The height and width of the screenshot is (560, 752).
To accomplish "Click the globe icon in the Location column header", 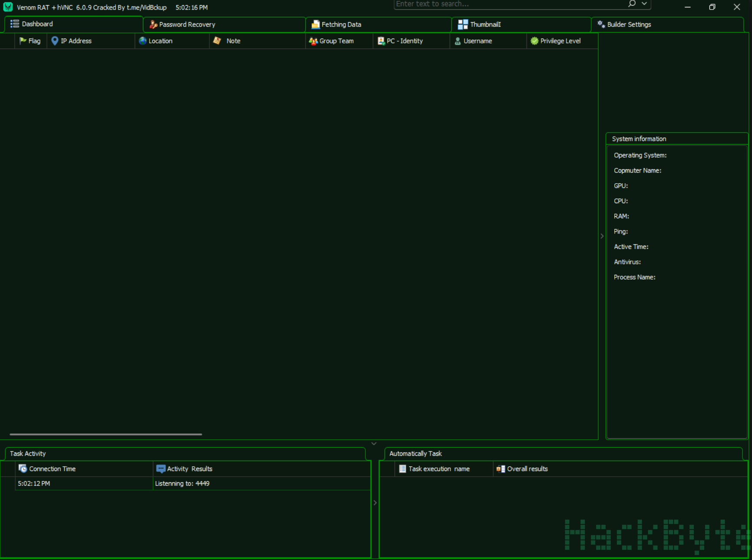I will (x=142, y=41).
